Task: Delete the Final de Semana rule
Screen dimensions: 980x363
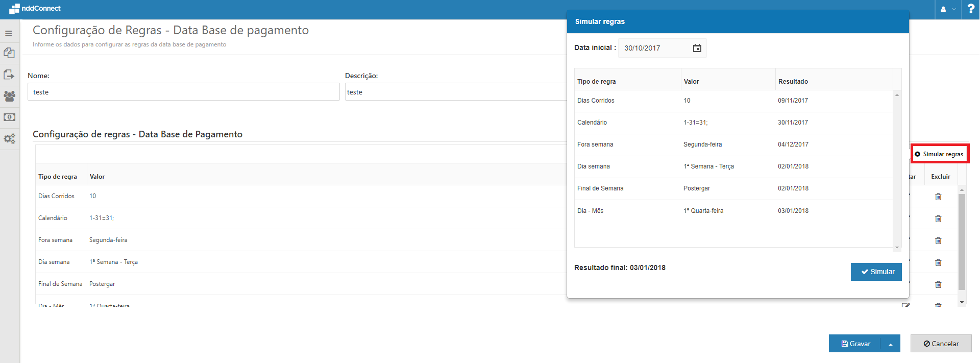Action: (x=938, y=284)
